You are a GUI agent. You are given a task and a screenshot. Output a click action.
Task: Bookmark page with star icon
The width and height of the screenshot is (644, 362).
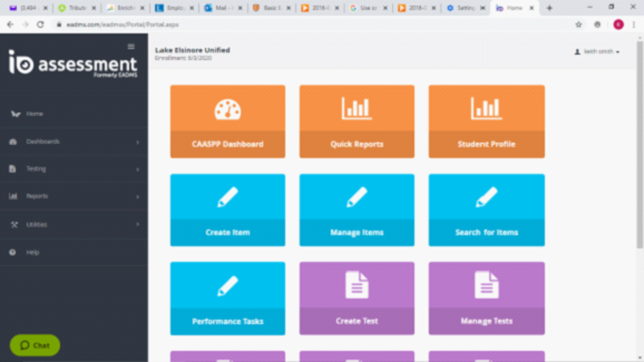click(x=578, y=25)
